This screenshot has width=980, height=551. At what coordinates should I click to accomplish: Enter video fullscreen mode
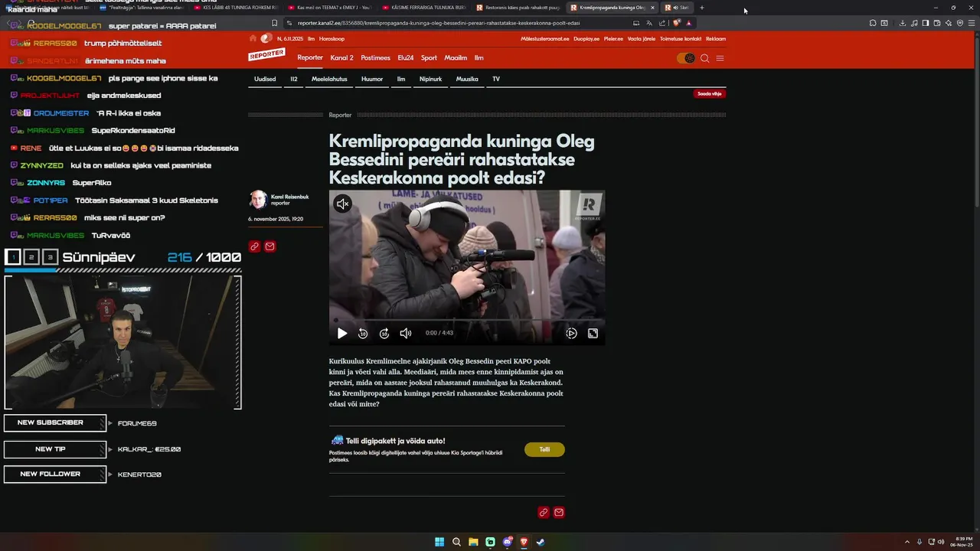[593, 333]
